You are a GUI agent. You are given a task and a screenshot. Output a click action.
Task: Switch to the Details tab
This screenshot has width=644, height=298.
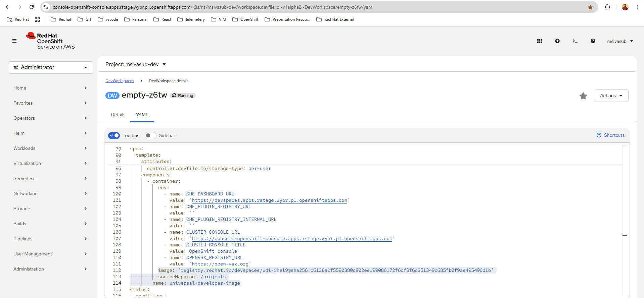[118, 115]
